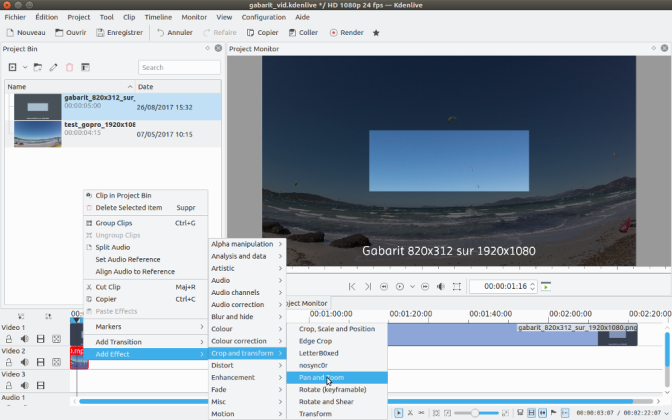Viewport: 672px width, 420px height.
Task: Choose Crop, Scale and Position effect
Action: [337, 329]
